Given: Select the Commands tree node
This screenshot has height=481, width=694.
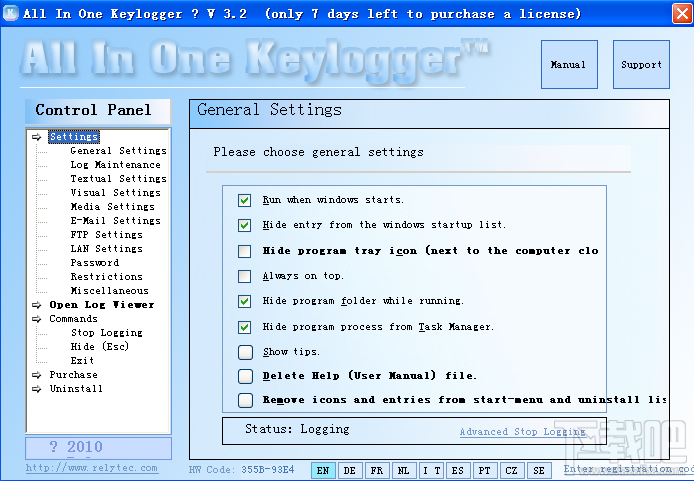Looking at the screenshot, I should [73, 319].
